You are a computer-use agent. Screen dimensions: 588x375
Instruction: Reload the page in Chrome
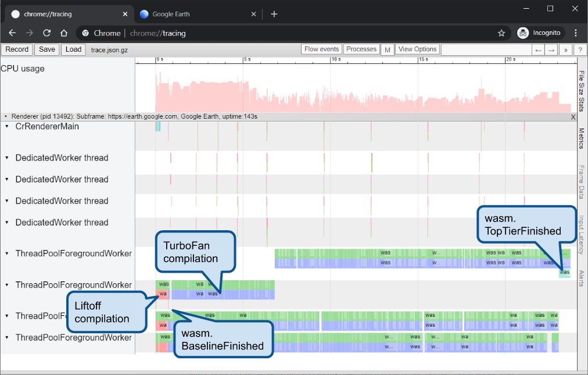click(47, 33)
